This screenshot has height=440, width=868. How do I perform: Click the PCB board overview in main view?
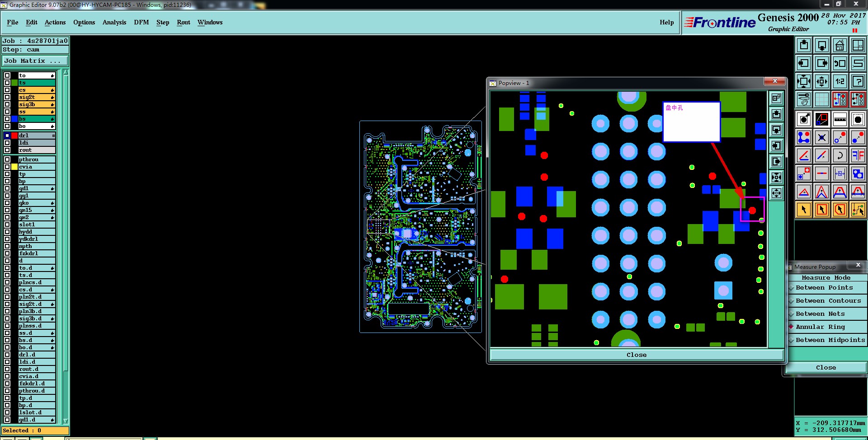coord(420,227)
